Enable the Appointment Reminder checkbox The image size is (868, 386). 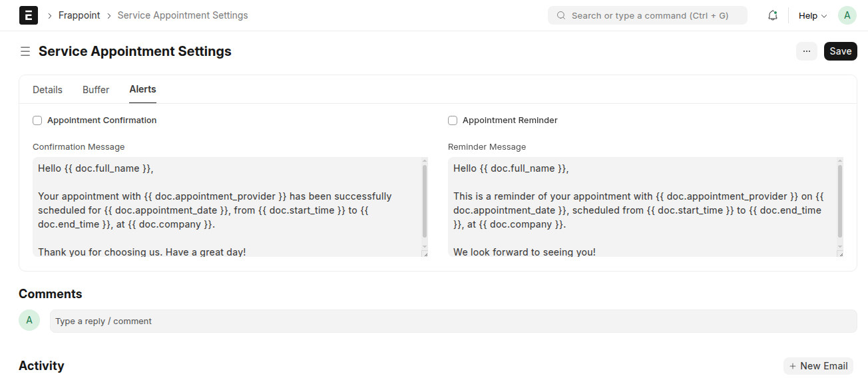(x=453, y=120)
